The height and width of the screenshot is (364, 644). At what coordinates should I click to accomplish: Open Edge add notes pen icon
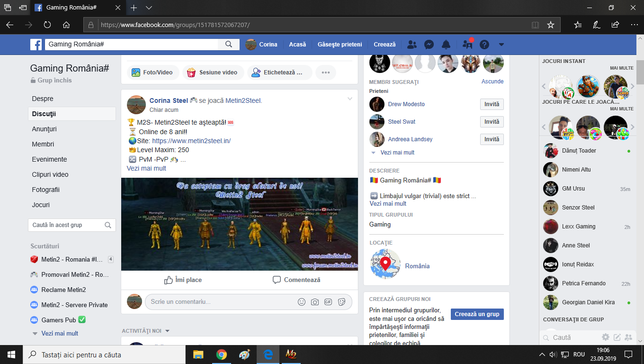click(597, 25)
